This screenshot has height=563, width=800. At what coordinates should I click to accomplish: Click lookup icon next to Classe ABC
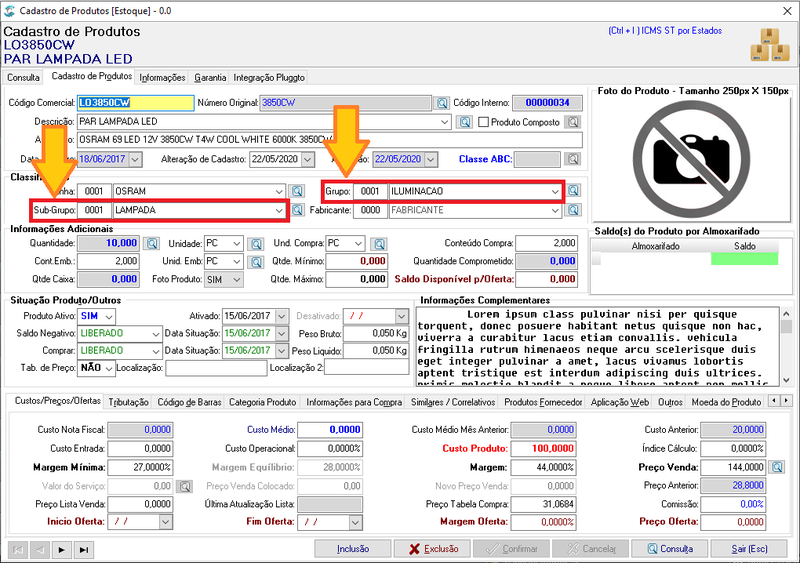[x=573, y=159]
